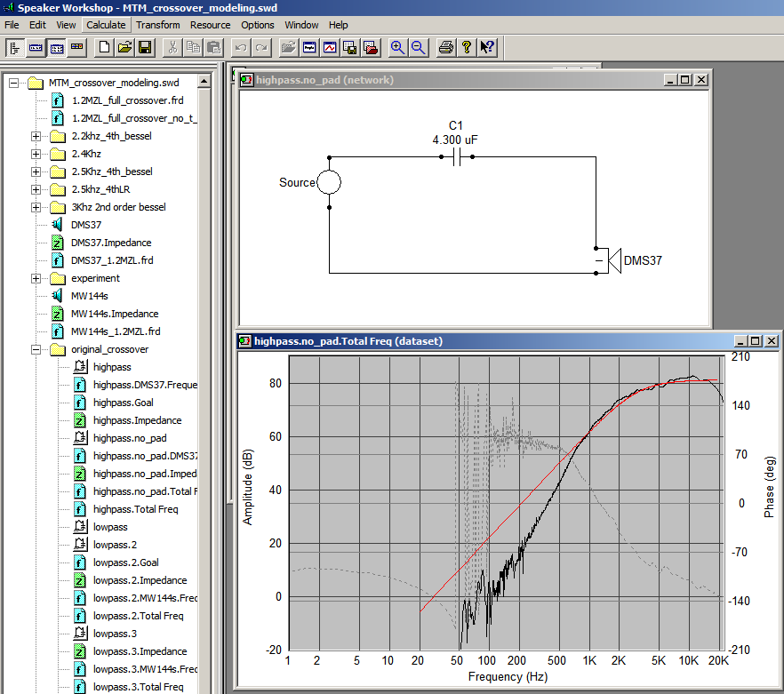Select MW144s.Impedance tree item
This screenshot has height=694, width=784.
(115, 314)
